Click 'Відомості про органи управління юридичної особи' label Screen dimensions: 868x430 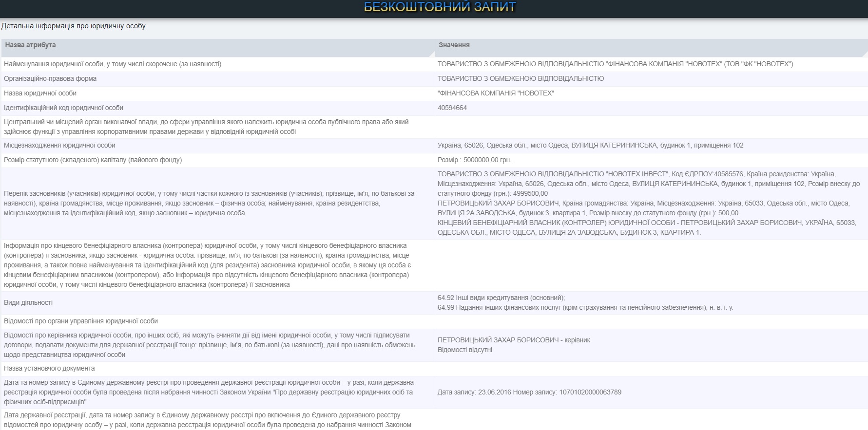pyautogui.click(x=81, y=321)
